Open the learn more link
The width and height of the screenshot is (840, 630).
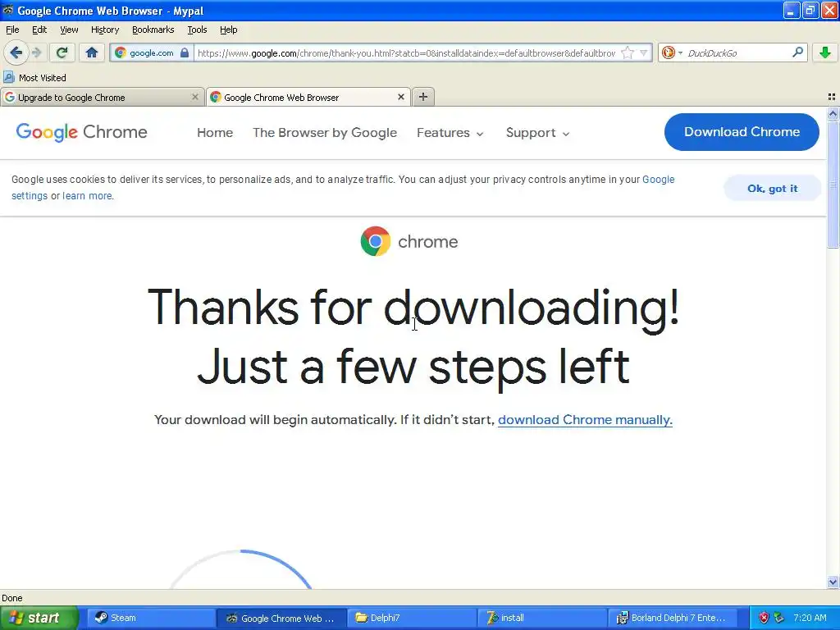[x=87, y=195]
